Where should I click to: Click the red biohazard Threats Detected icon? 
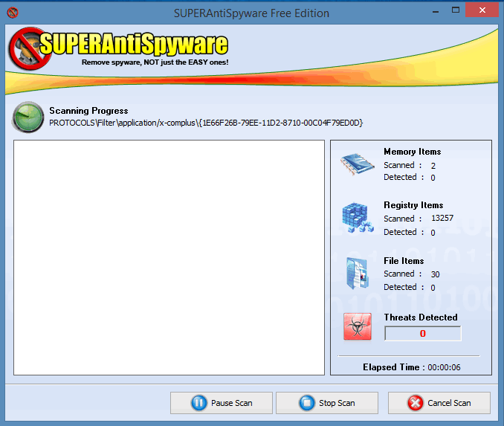click(358, 326)
